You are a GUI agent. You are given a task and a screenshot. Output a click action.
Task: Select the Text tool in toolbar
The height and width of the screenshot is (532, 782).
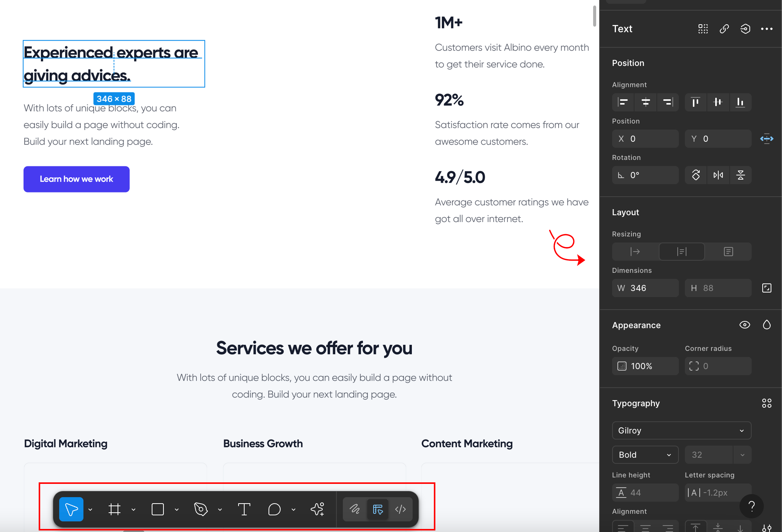coord(244,509)
